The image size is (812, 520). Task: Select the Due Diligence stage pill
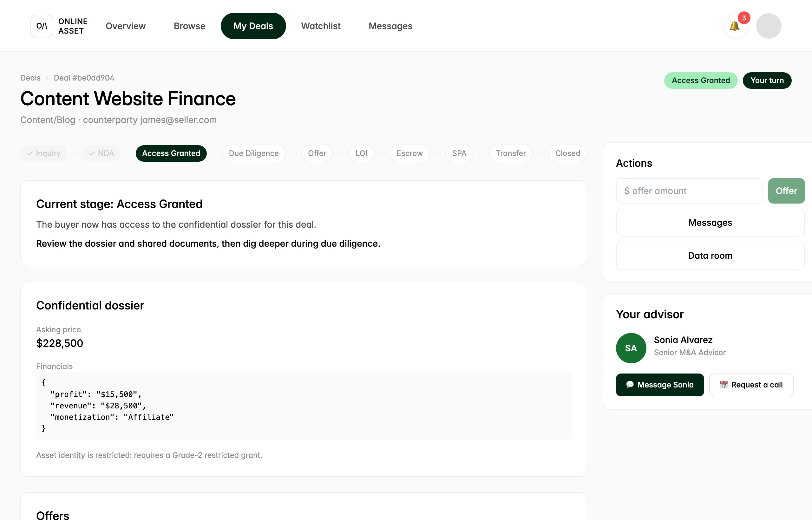[254, 153]
